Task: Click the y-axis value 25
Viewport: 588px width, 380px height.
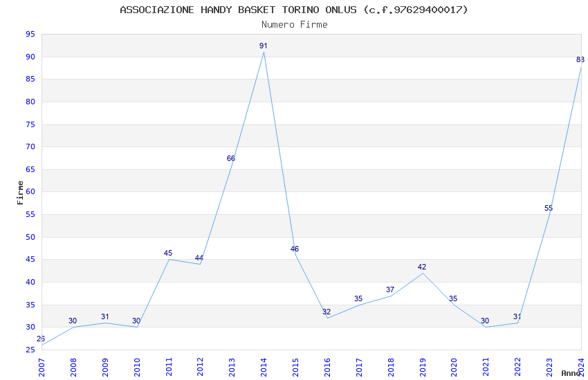Action: tap(30, 350)
